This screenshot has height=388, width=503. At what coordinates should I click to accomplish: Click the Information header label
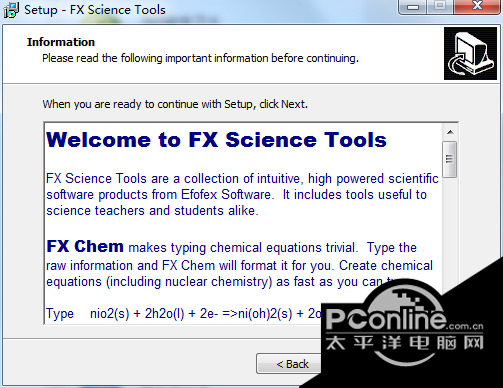pyautogui.click(x=61, y=42)
